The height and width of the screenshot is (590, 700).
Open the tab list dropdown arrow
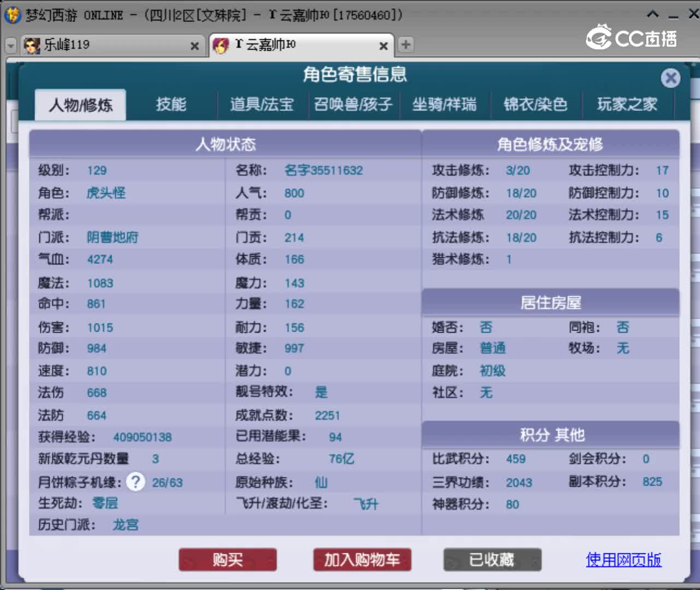(10, 46)
